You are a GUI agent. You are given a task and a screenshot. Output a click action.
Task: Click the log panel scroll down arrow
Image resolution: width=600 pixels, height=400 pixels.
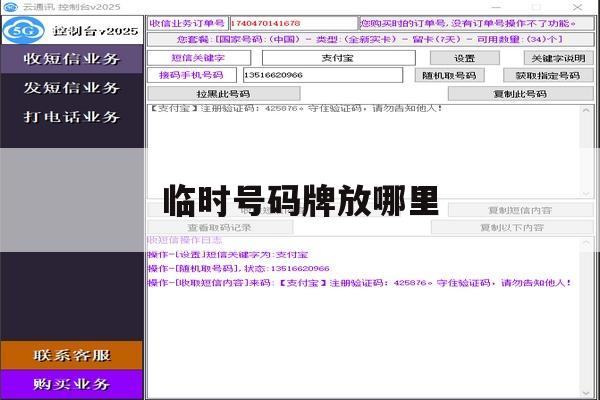click(x=586, y=393)
